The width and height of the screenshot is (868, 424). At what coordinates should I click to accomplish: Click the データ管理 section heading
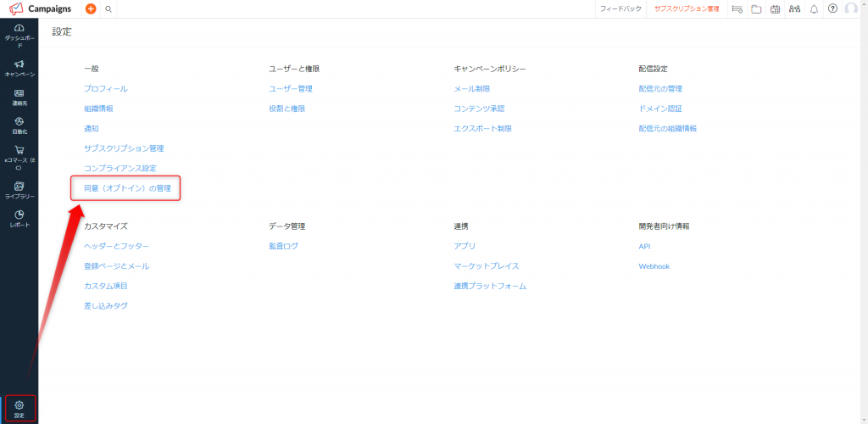(287, 226)
